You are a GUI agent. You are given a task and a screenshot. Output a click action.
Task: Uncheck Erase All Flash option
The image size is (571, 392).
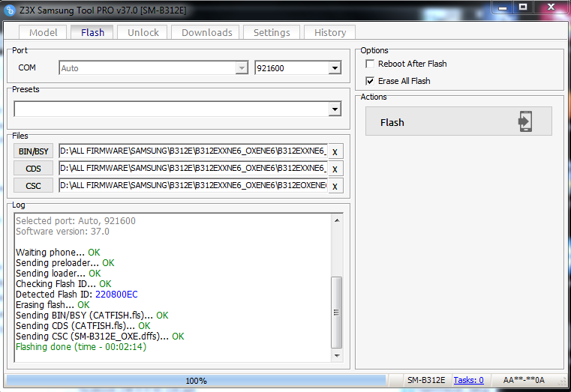point(370,81)
